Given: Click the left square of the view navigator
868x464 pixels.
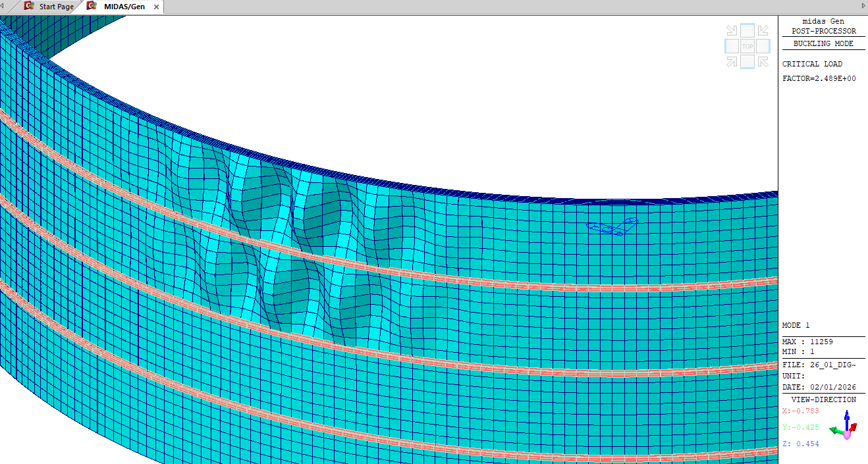Looking at the screenshot, I should click(732, 46).
